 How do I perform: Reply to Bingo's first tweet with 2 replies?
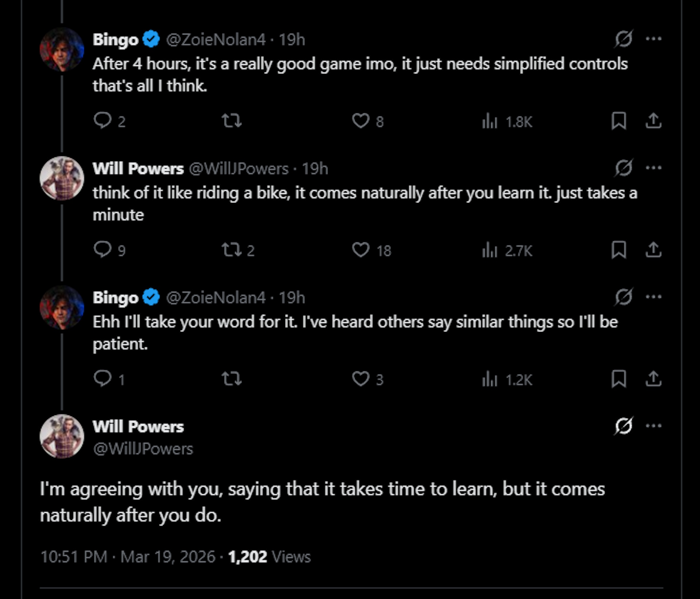[x=102, y=121]
